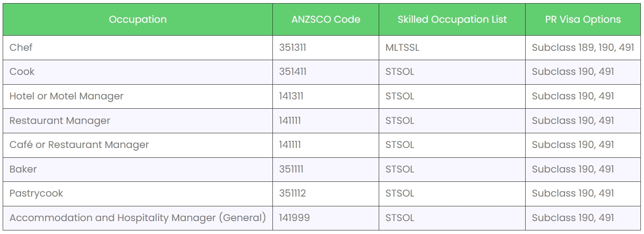Select ANZSCO code 351112
Viewport: 644px width, 234px height.
293,193
